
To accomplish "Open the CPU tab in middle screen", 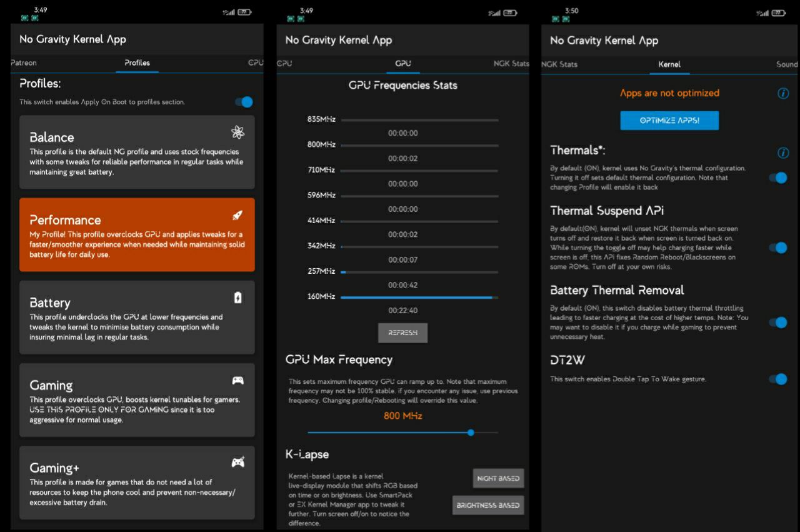I will tap(284, 63).
